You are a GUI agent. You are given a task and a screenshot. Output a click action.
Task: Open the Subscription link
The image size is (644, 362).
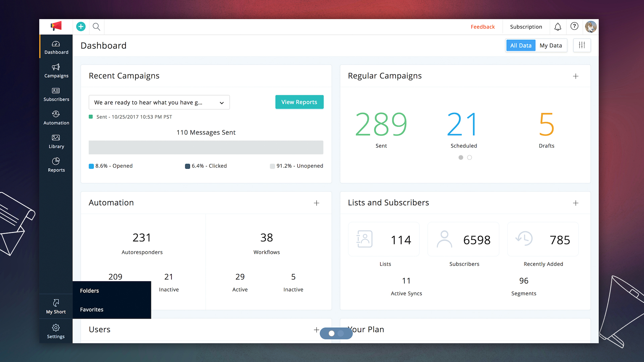(x=526, y=27)
